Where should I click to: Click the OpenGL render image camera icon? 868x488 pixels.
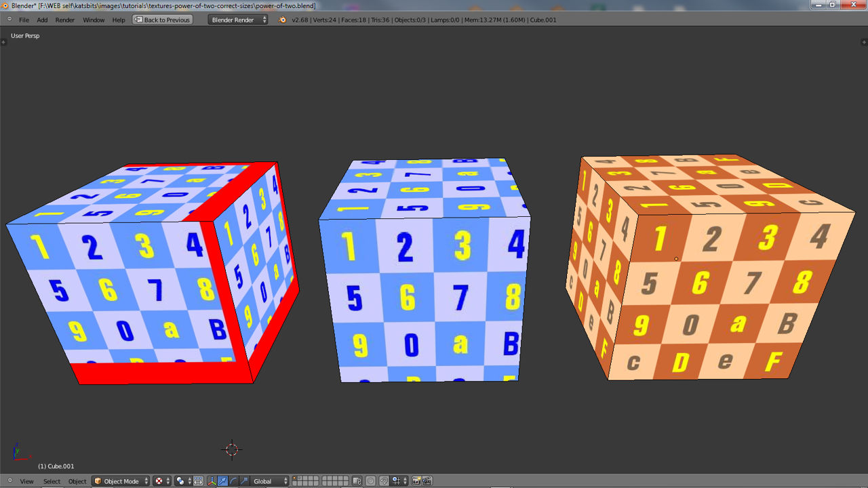coord(417,481)
